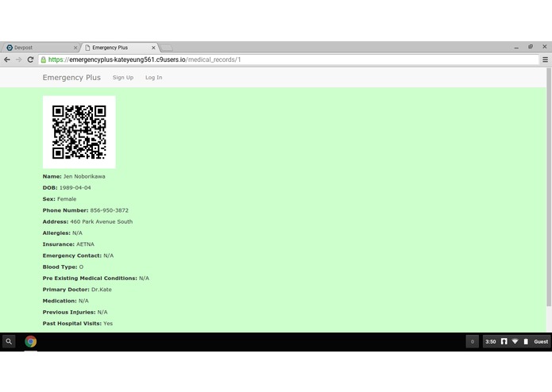Select the DOB value 1989-04-04
Viewport: 552px width, 392px height.
[75, 188]
